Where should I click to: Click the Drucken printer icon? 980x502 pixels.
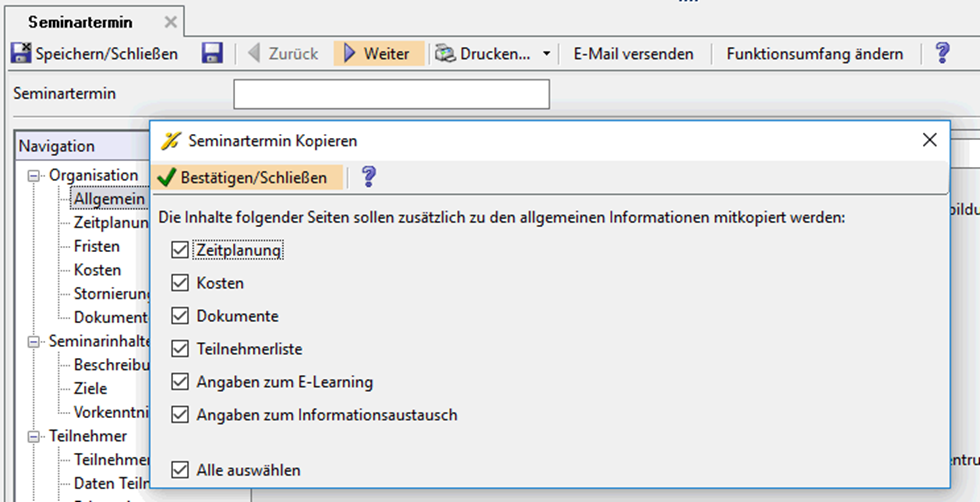[446, 54]
